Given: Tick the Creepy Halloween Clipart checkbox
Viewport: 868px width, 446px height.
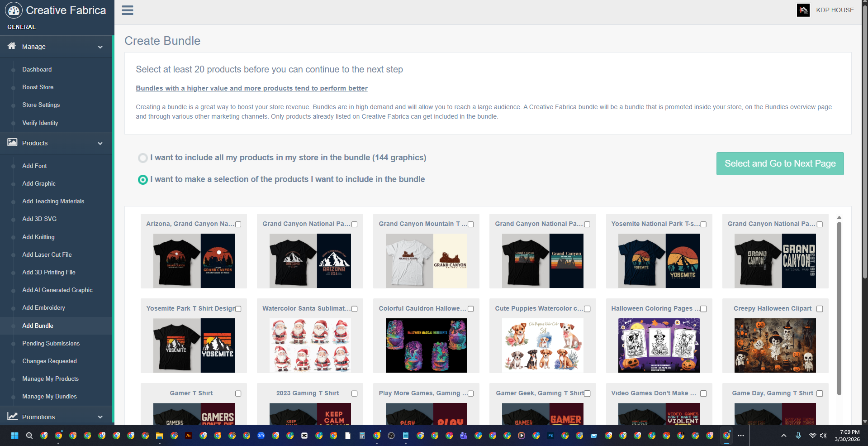Looking at the screenshot, I should coord(820,309).
